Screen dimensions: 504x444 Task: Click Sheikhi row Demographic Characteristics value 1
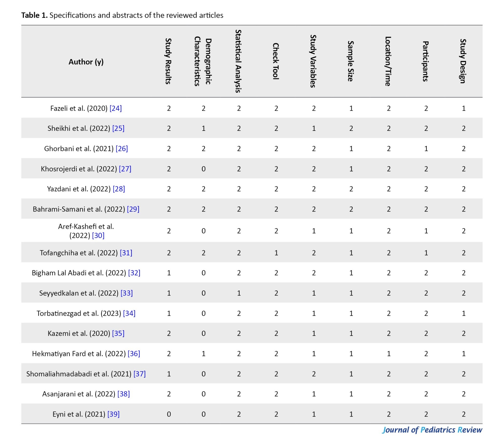click(204, 129)
